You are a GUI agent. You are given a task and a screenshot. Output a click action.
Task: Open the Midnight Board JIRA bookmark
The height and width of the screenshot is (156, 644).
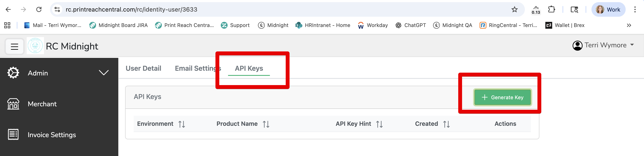[119, 25]
